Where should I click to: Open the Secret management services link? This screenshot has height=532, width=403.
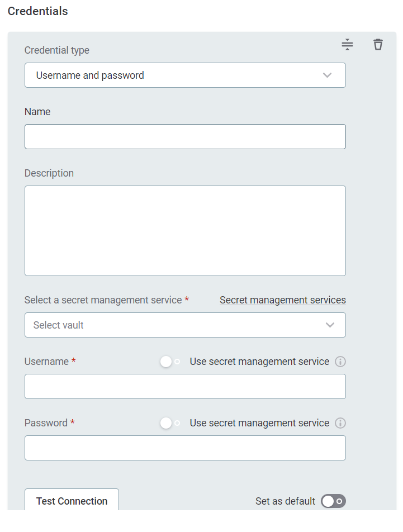coord(283,300)
